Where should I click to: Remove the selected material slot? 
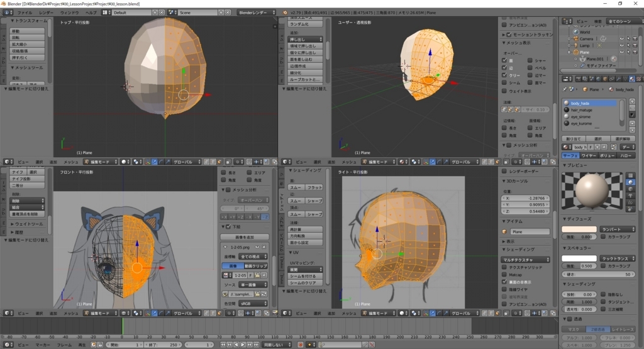632,108
